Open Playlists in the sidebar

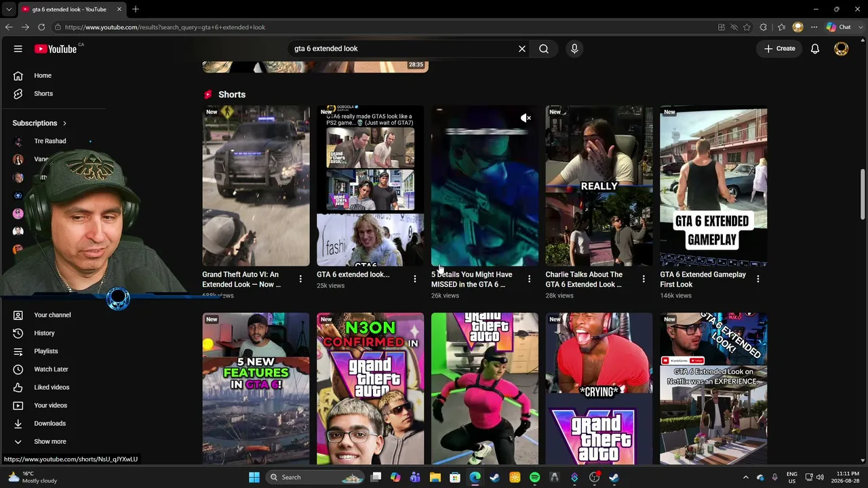tap(46, 351)
